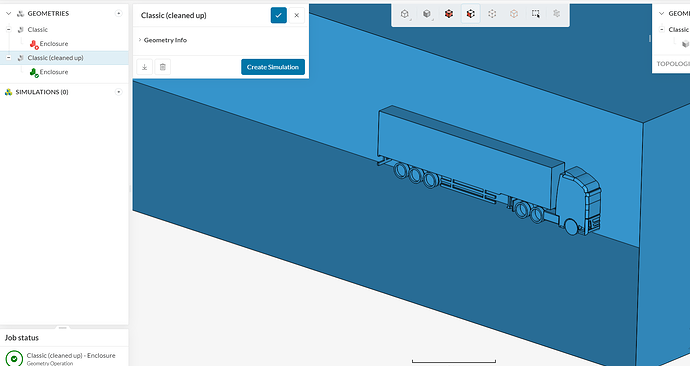The height and width of the screenshot is (366, 690).
Task: Click the green job finished check icon
Action: point(14,358)
